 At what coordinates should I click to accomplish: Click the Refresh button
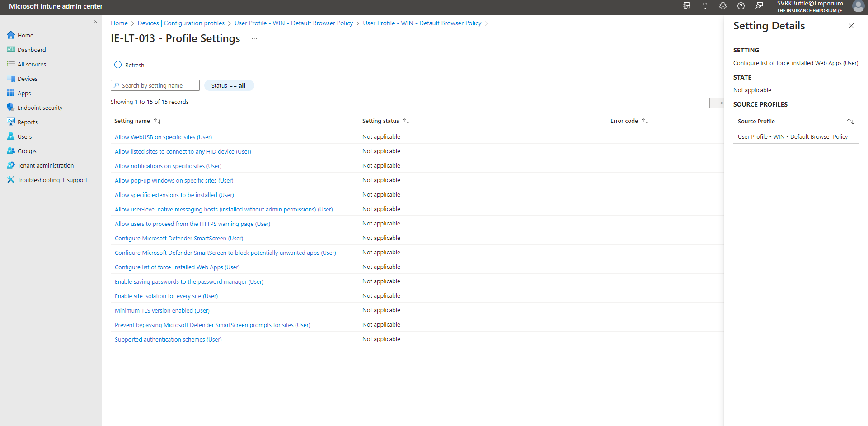pyautogui.click(x=129, y=65)
